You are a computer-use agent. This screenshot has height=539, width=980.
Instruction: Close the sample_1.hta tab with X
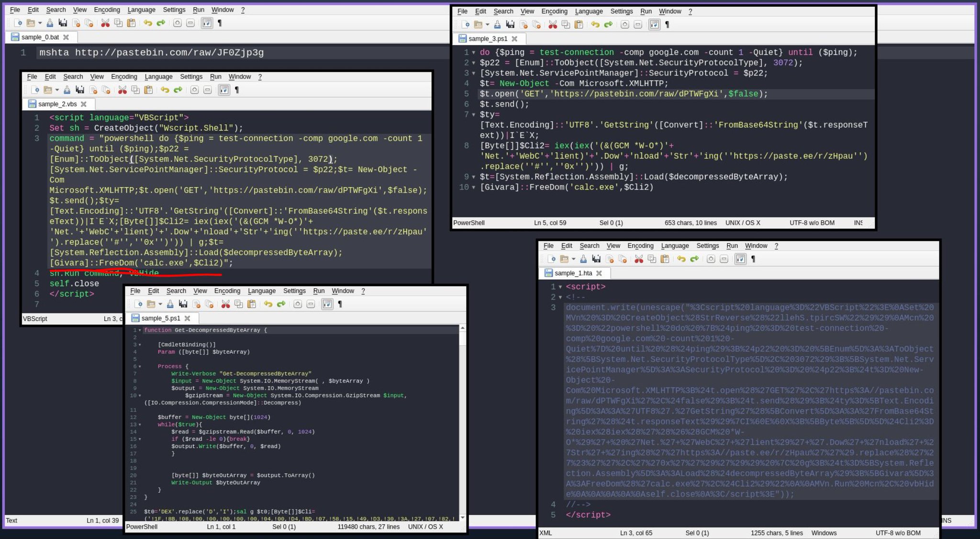click(x=599, y=273)
